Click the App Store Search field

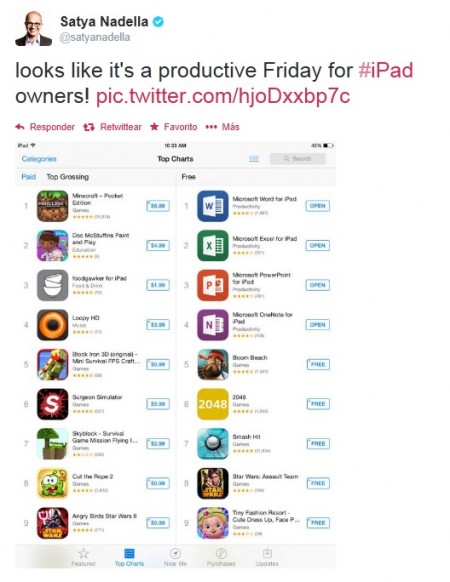(x=297, y=158)
